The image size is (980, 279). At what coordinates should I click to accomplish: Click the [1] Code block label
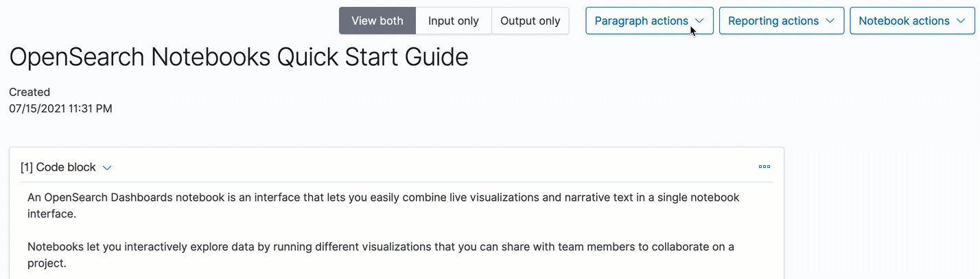click(x=58, y=167)
